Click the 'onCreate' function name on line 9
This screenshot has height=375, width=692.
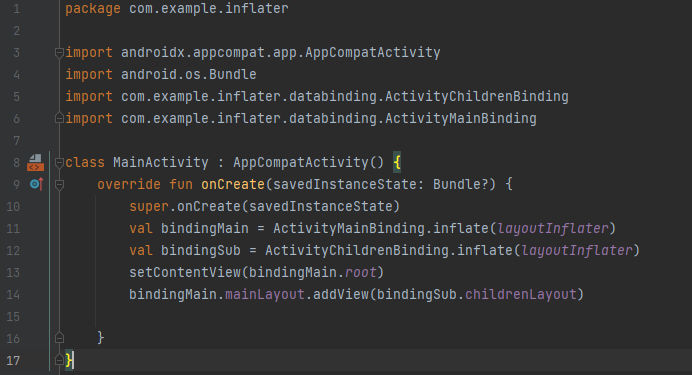233,184
